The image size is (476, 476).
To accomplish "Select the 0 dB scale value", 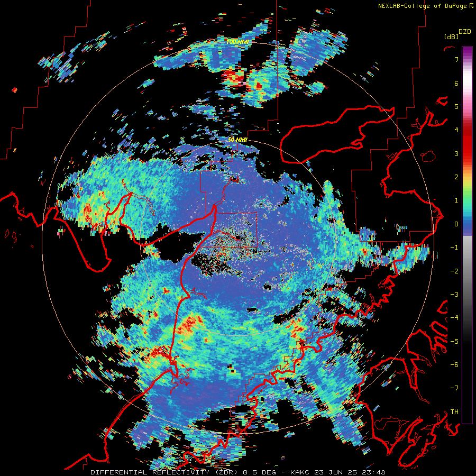I will (456, 224).
